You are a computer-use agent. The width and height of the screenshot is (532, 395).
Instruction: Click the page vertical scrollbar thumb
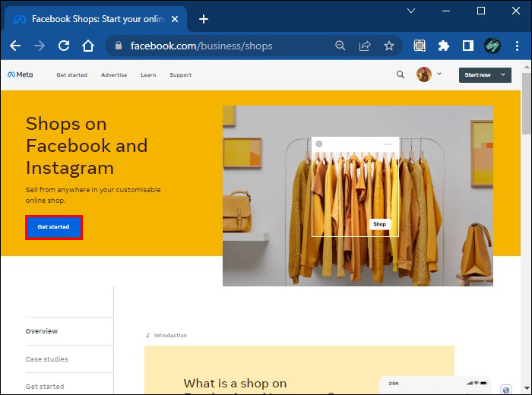(x=527, y=103)
